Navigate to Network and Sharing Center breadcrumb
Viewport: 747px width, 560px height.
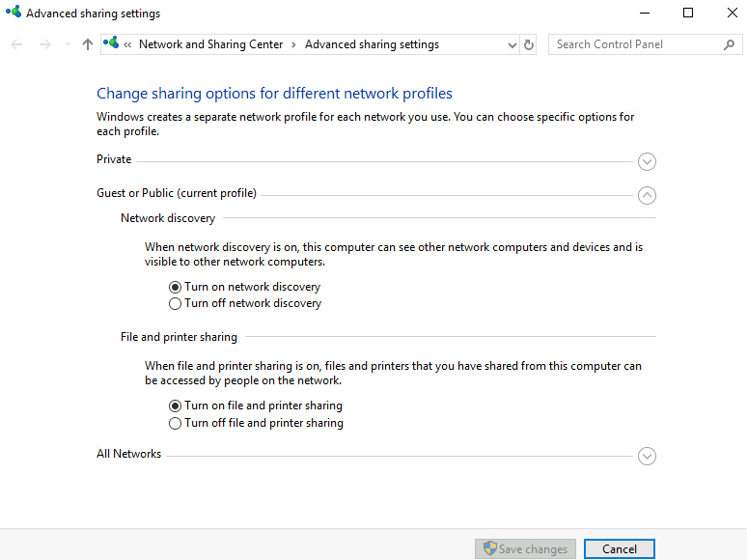click(x=211, y=44)
